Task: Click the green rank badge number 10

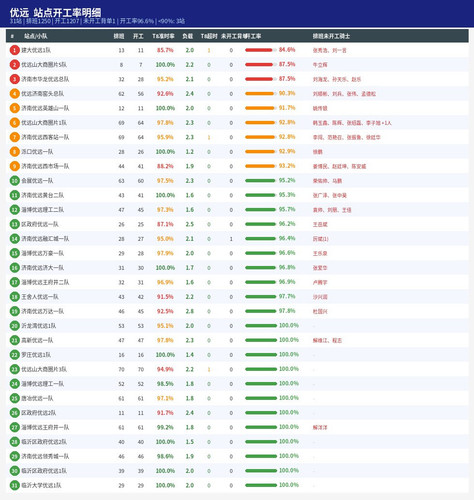Action: 14,181
